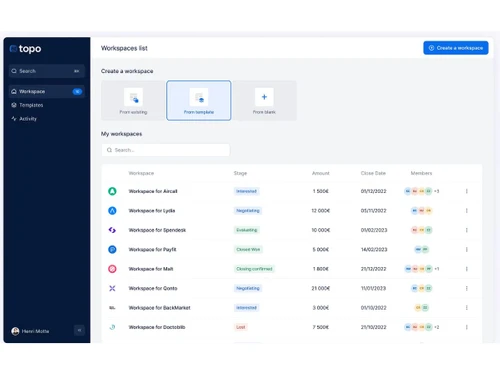Viewport: 500px width, 375px height.
Task: Sort by the Workspace column header
Action: coord(141,173)
